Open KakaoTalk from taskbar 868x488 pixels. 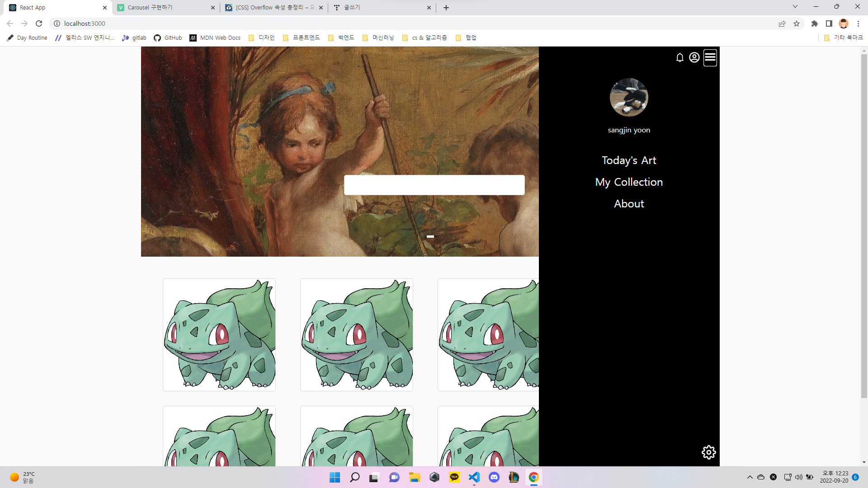[454, 477]
